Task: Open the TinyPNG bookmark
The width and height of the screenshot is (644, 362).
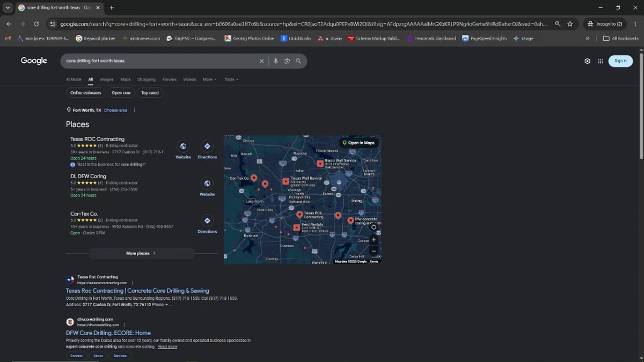Action: (x=192, y=38)
